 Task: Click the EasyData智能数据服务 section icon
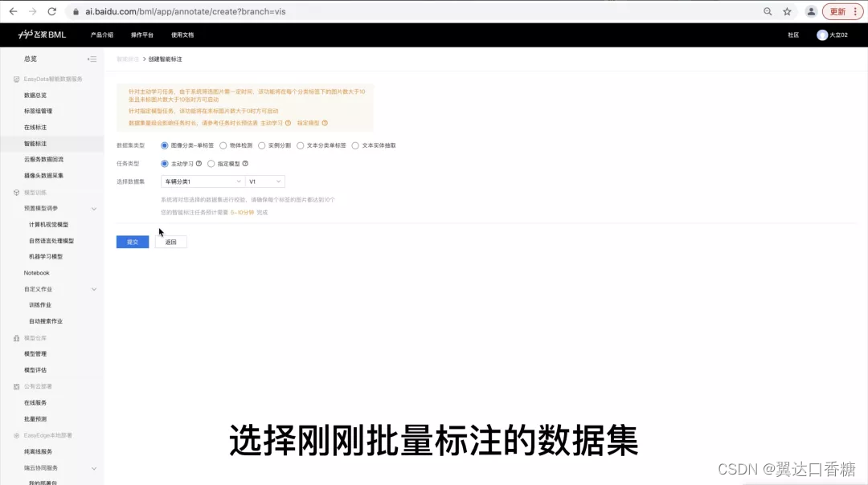pyautogui.click(x=18, y=78)
